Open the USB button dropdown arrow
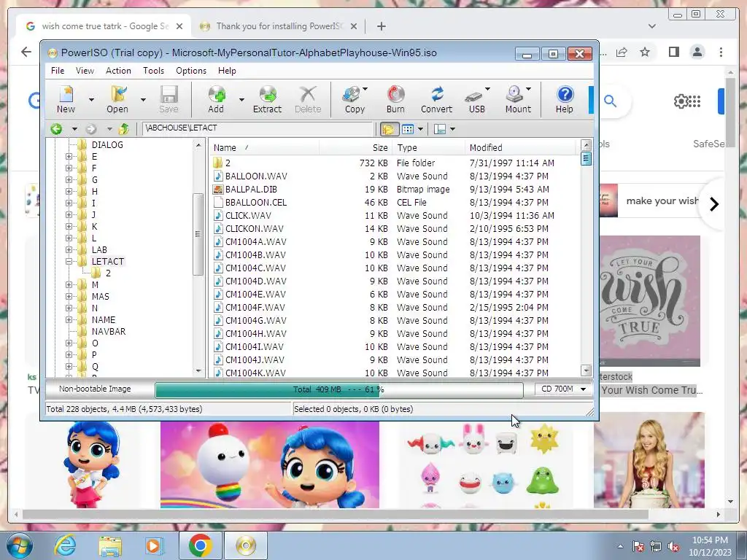 [x=487, y=89]
